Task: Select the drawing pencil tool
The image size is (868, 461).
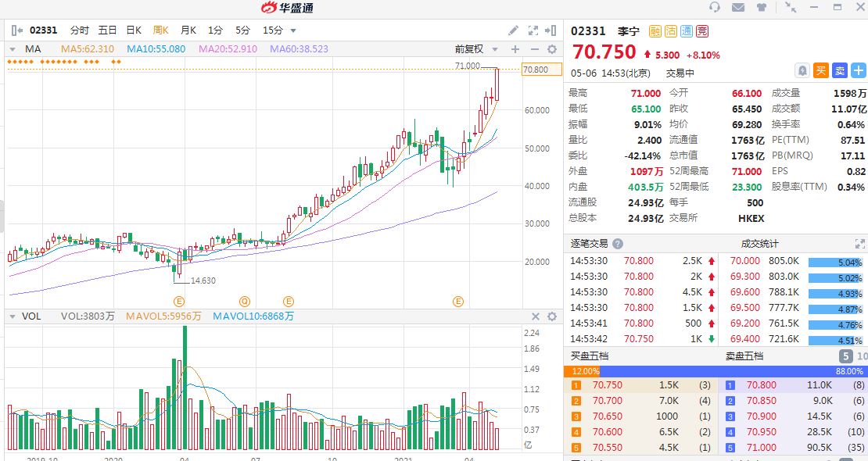Action: pos(513,30)
